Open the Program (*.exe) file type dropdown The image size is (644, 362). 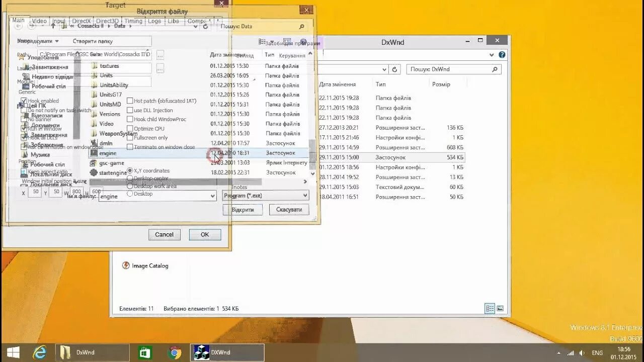tap(266, 196)
